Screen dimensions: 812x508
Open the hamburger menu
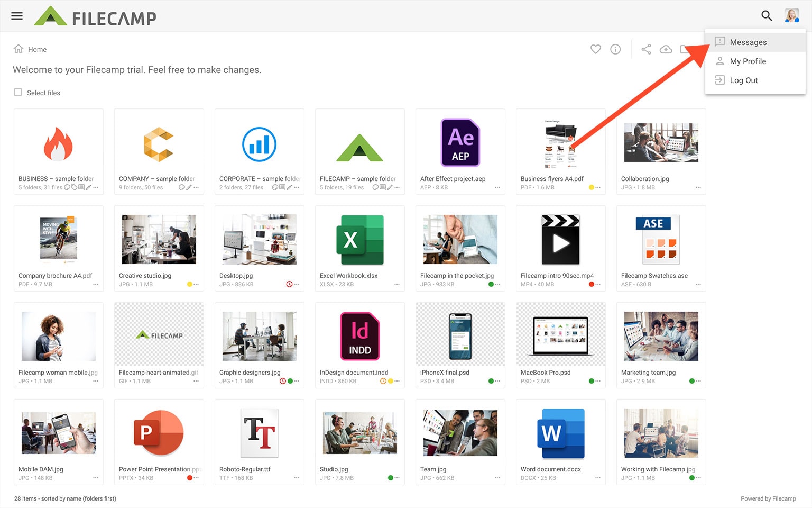coord(17,16)
